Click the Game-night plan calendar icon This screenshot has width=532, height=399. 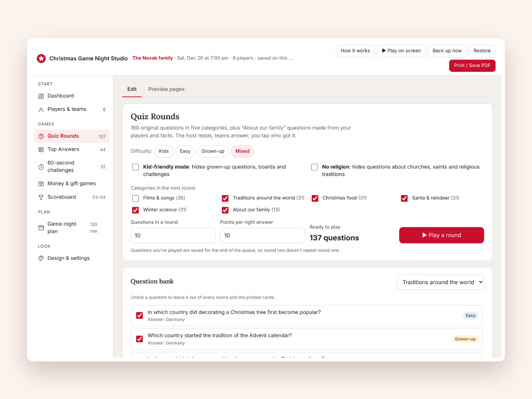coord(41,228)
